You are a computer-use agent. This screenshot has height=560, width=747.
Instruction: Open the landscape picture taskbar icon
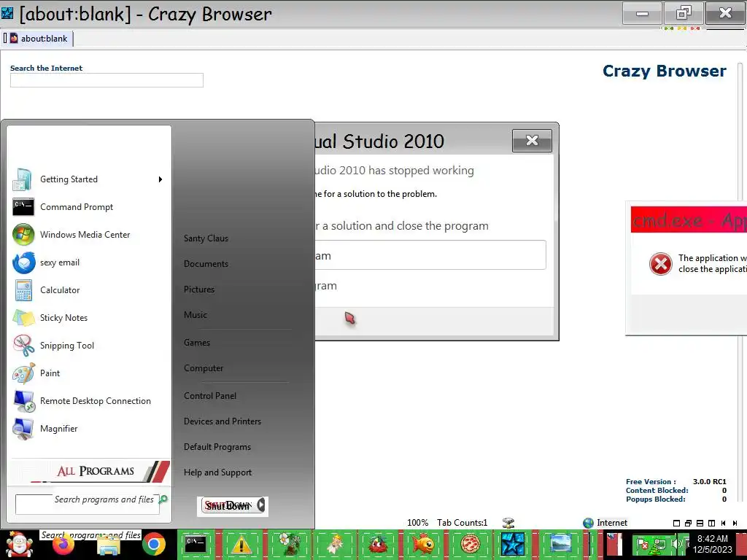[560, 544]
